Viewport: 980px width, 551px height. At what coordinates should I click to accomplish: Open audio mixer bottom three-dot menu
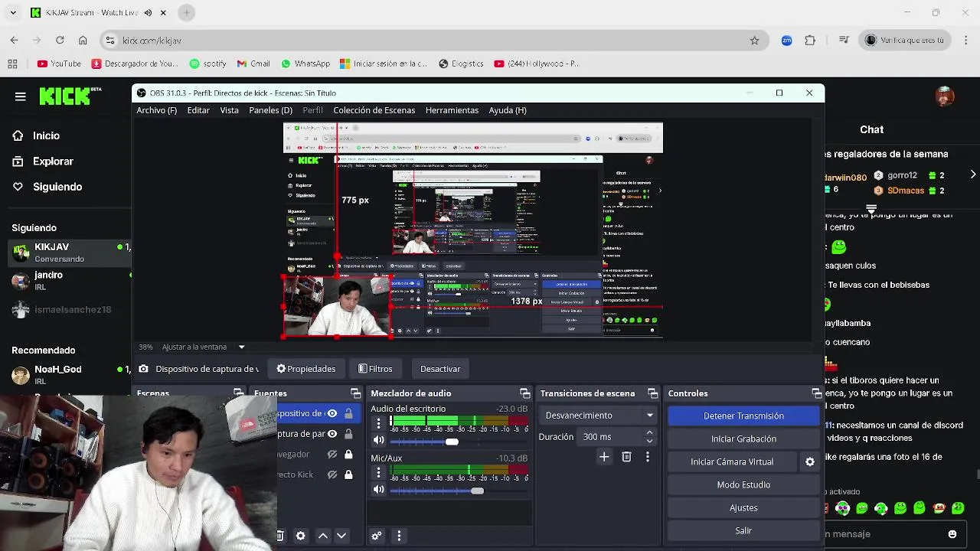(x=399, y=536)
